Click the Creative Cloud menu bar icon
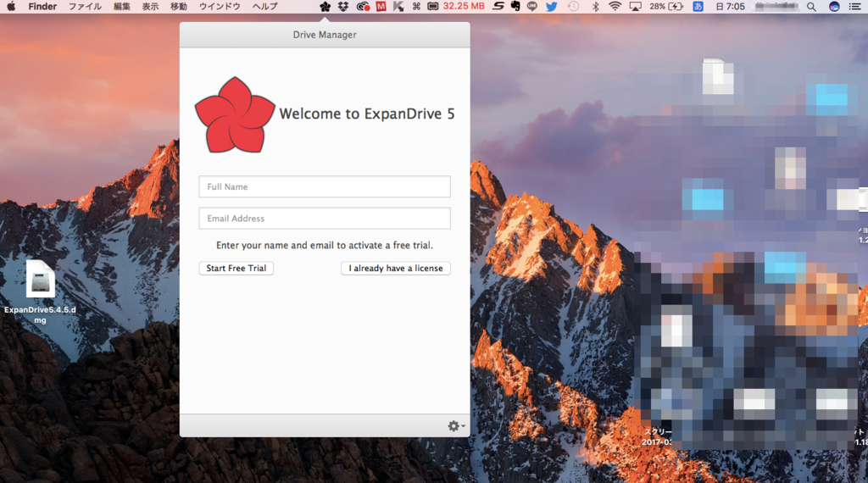Screen dimensions: 868x483 coord(363,7)
